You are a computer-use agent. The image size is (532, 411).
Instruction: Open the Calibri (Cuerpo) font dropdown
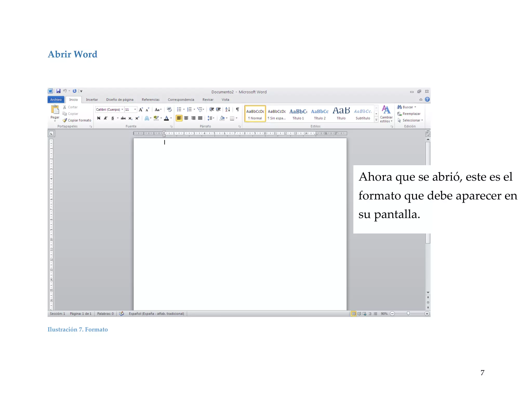pos(122,109)
